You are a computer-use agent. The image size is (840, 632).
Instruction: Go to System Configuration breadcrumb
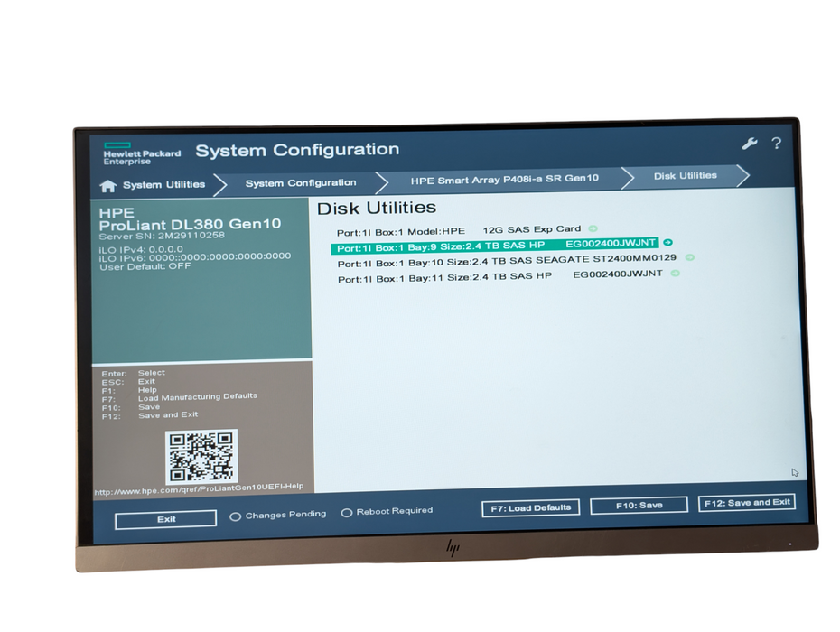coord(301,182)
